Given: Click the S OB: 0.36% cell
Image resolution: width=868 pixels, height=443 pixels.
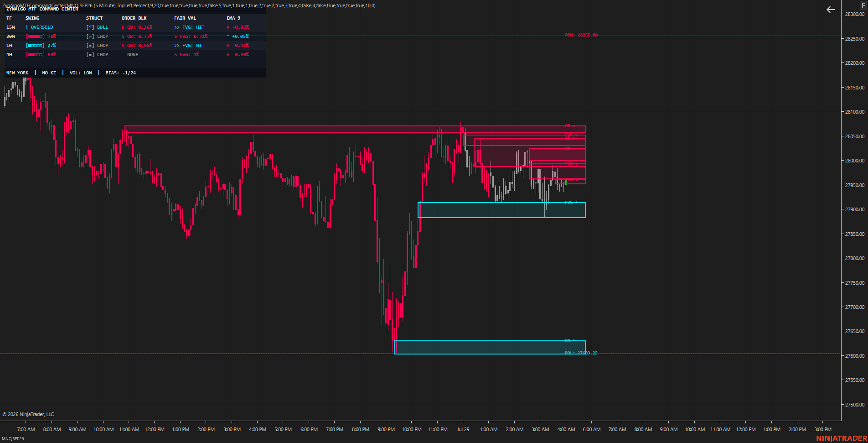Looking at the screenshot, I should pyautogui.click(x=137, y=27).
